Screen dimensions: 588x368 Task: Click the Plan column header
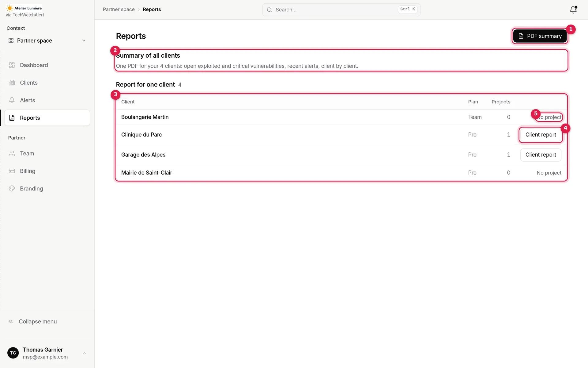click(473, 102)
